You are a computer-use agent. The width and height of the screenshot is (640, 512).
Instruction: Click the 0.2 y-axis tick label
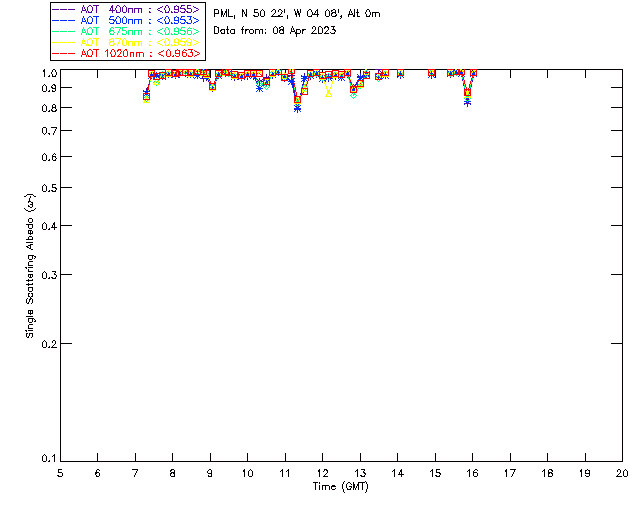[49, 344]
